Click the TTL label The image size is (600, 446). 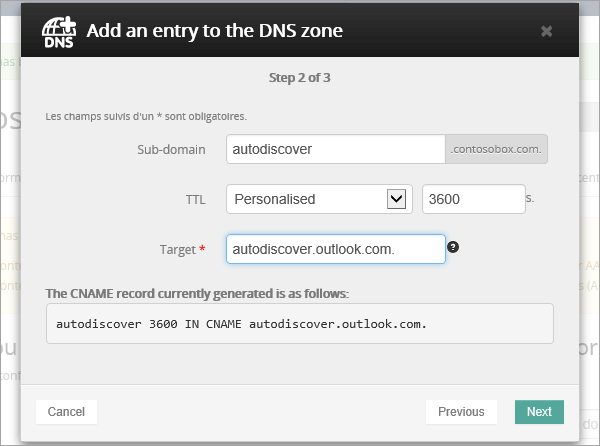[195, 200]
